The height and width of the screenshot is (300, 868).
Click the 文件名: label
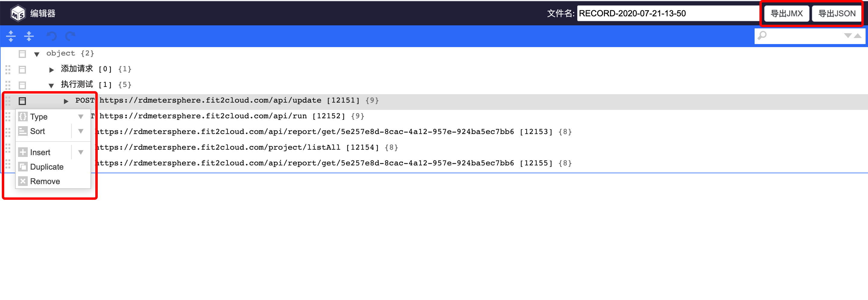point(561,14)
